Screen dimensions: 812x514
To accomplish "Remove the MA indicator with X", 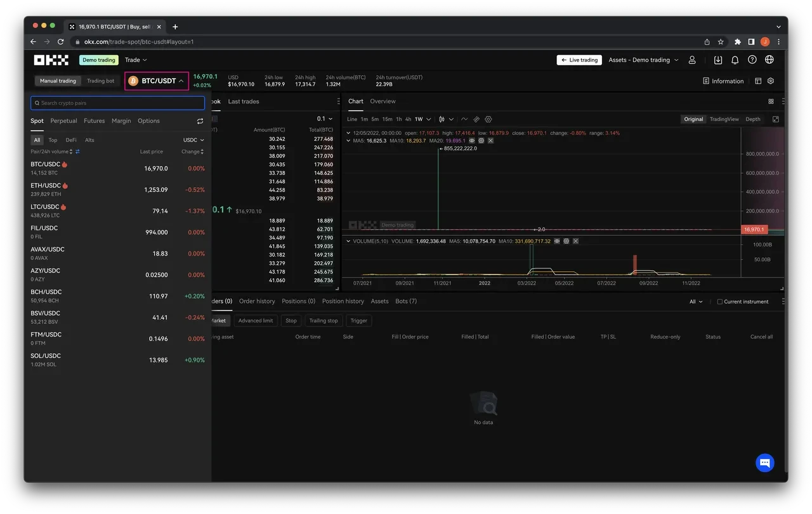I will (490, 141).
